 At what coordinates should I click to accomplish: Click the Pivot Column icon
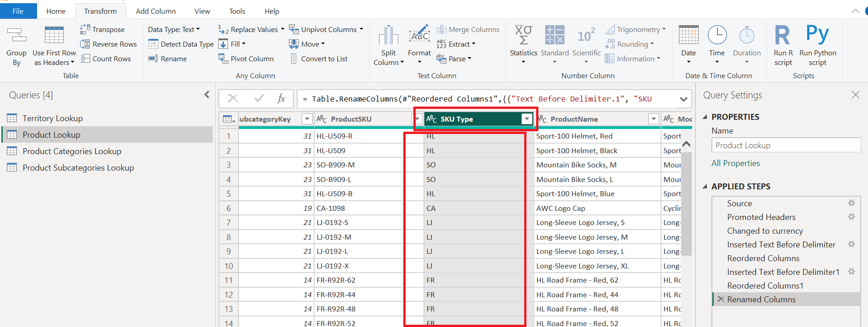tap(223, 59)
